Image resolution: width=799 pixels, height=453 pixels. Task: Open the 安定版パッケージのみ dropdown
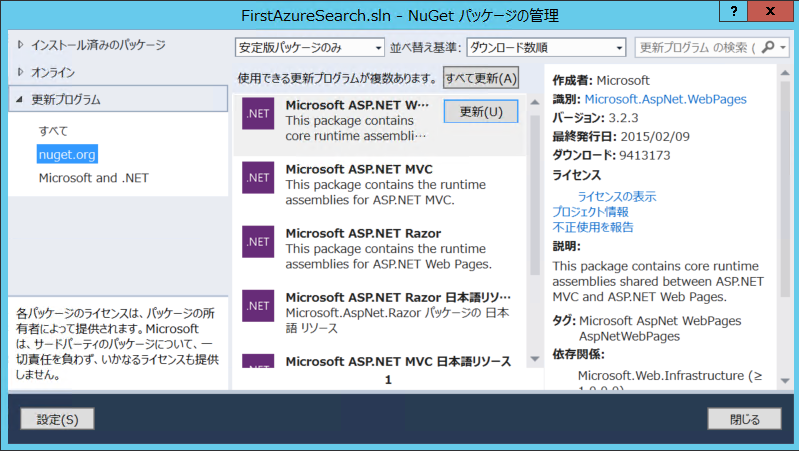[309, 48]
